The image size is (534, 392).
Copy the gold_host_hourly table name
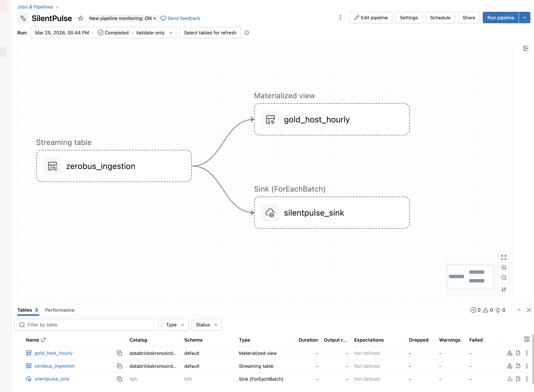(x=119, y=353)
